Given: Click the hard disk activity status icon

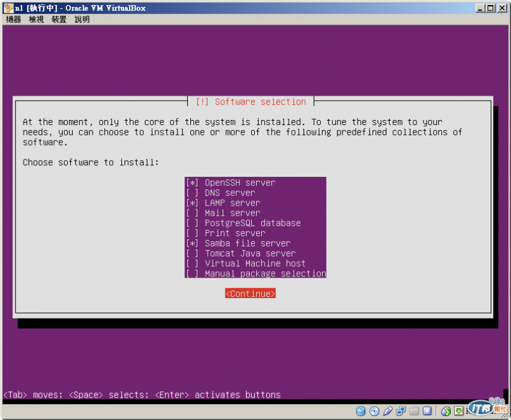Looking at the screenshot, I should pos(360,411).
